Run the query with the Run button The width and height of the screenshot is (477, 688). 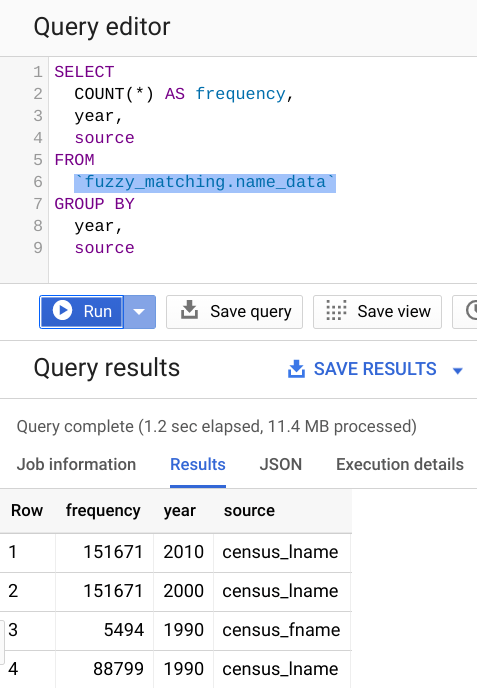click(x=82, y=312)
